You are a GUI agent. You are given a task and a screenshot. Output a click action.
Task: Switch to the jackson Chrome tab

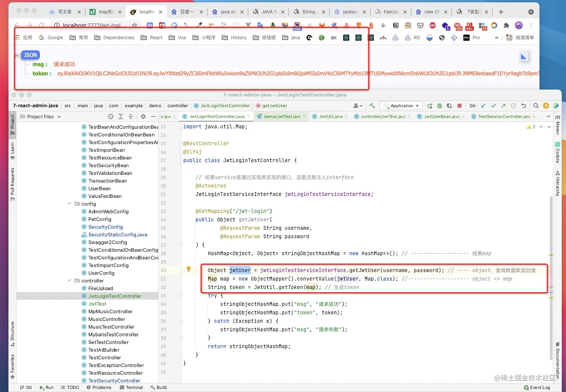coord(350,12)
